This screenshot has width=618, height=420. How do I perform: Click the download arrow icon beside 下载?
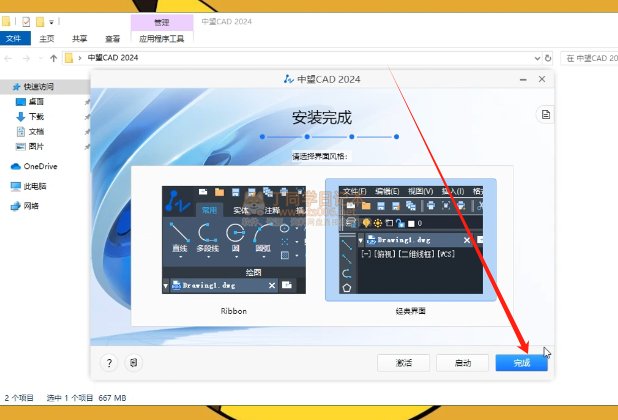tap(20, 117)
